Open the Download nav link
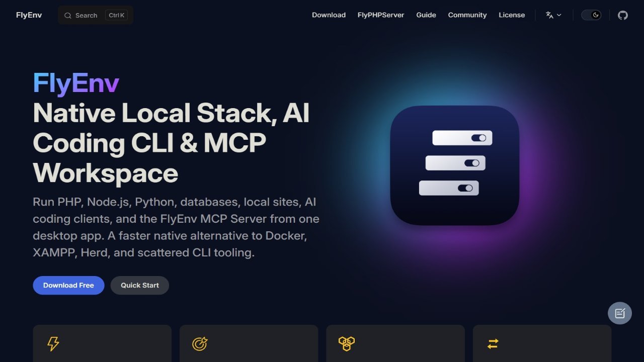The height and width of the screenshot is (362, 644). [x=329, y=15]
